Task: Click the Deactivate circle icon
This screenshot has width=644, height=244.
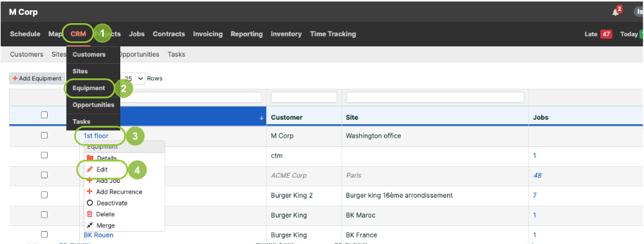Action: (90, 203)
